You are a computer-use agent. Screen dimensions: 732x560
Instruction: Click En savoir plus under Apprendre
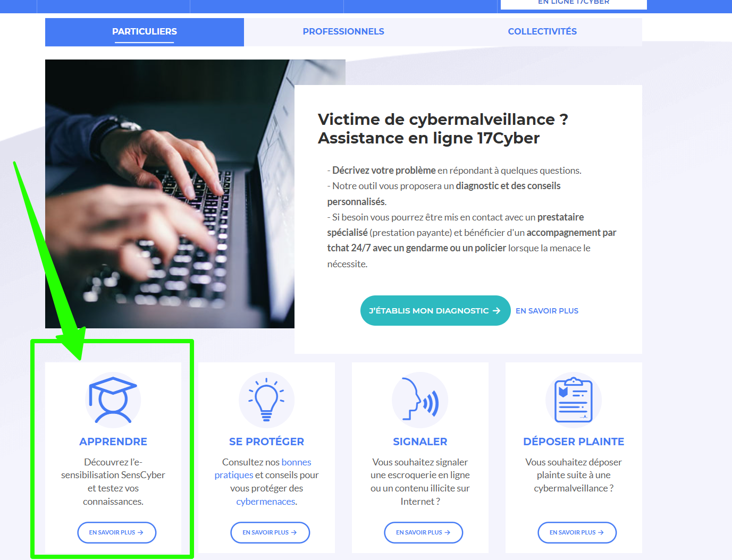117,532
